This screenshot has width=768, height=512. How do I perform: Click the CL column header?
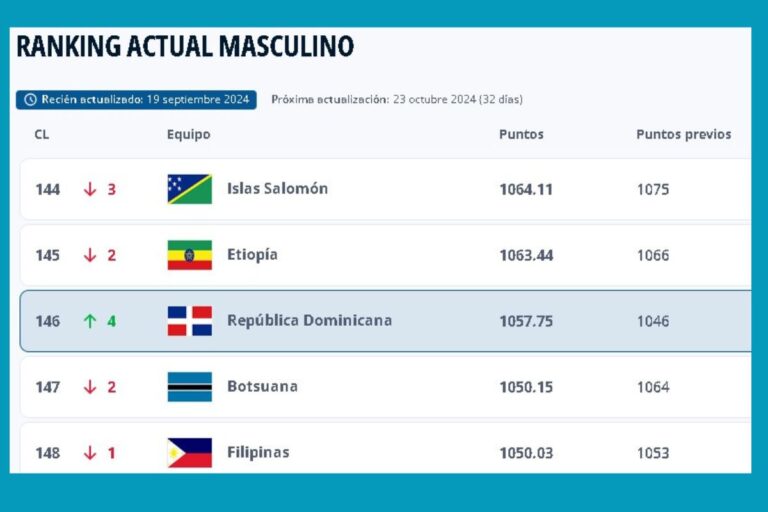click(x=41, y=134)
